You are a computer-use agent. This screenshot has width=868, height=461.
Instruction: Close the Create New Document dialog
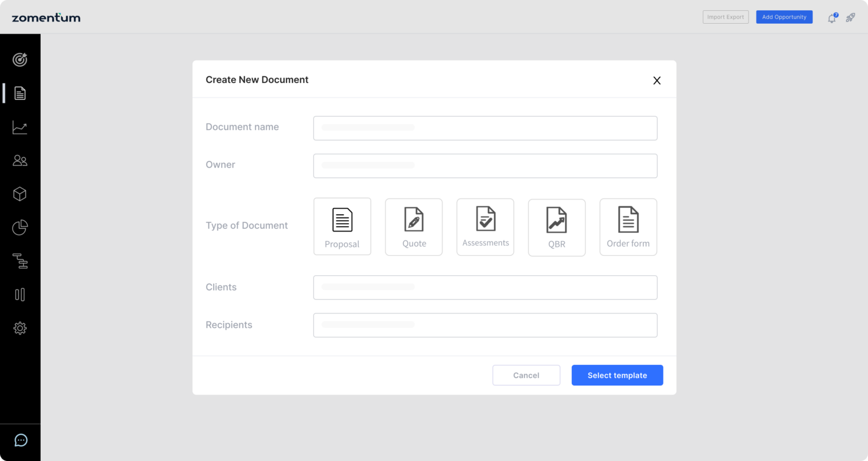tap(657, 80)
